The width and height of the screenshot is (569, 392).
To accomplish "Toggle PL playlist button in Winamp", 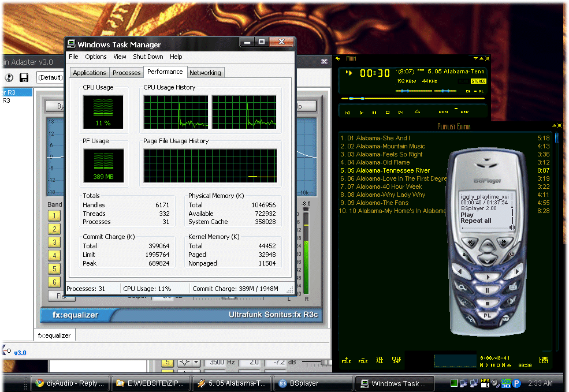I will coord(481,91).
